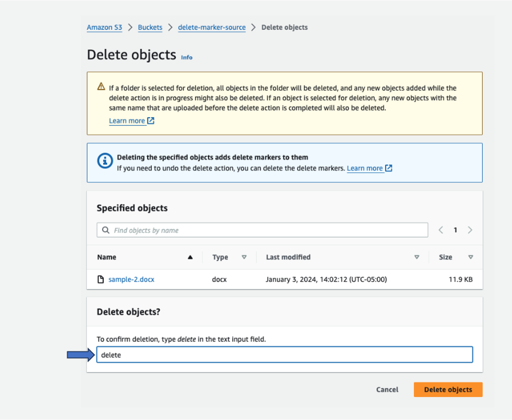Image resolution: width=512 pixels, height=420 pixels.
Task: Click the Amazon S3 breadcrumb link
Action: click(104, 27)
